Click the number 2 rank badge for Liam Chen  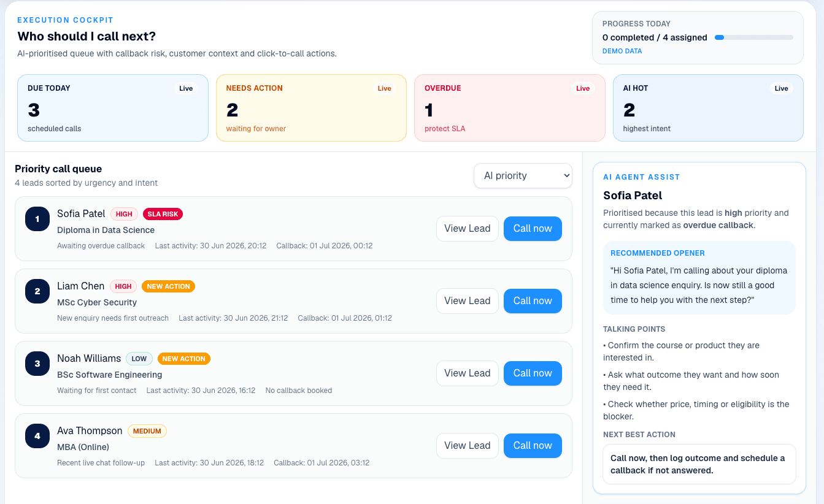click(x=37, y=291)
